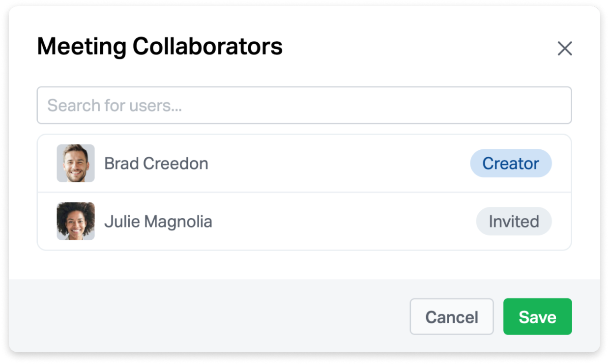Click the Brad Creedon name label
Viewport: 609px width, 364px height.
click(156, 163)
